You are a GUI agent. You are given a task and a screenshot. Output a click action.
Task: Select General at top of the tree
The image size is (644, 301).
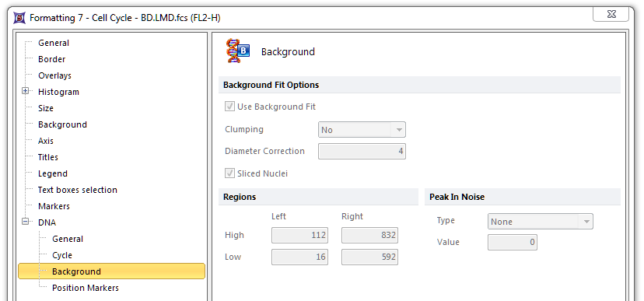click(54, 43)
